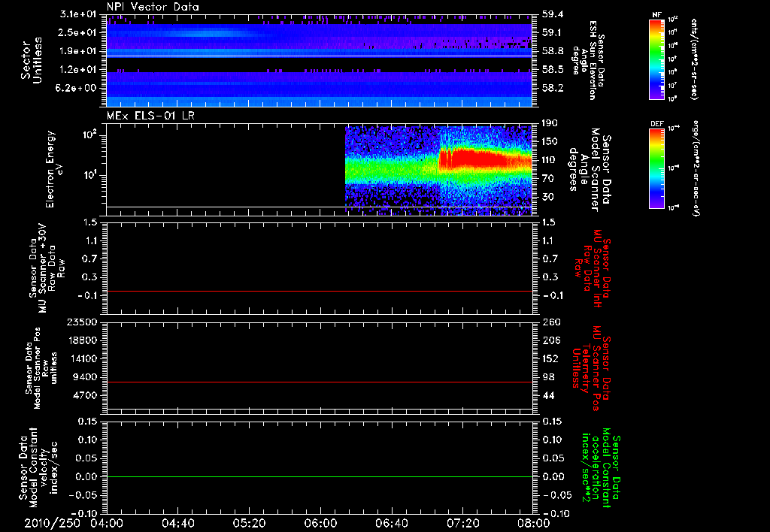This screenshot has width=770, height=532.
Task: Click the '110' scanner angle tick
Action: point(550,160)
